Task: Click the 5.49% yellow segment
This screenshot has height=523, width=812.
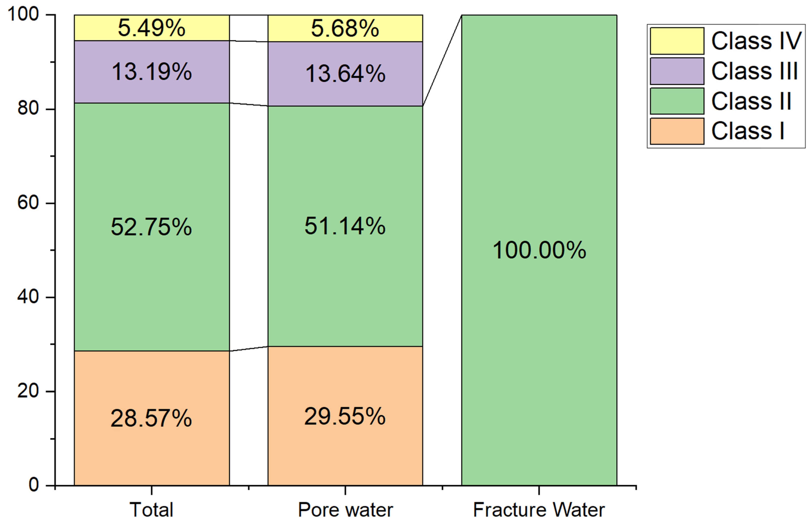Action: tap(152, 28)
